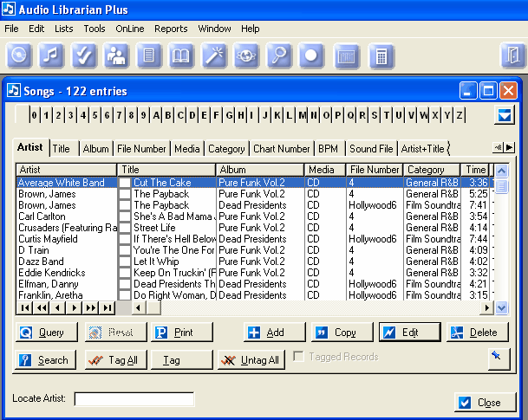Viewport: 528px width, 420px height.
Task: Go to last record navigation arrow
Action: click(x=108, y=307)
